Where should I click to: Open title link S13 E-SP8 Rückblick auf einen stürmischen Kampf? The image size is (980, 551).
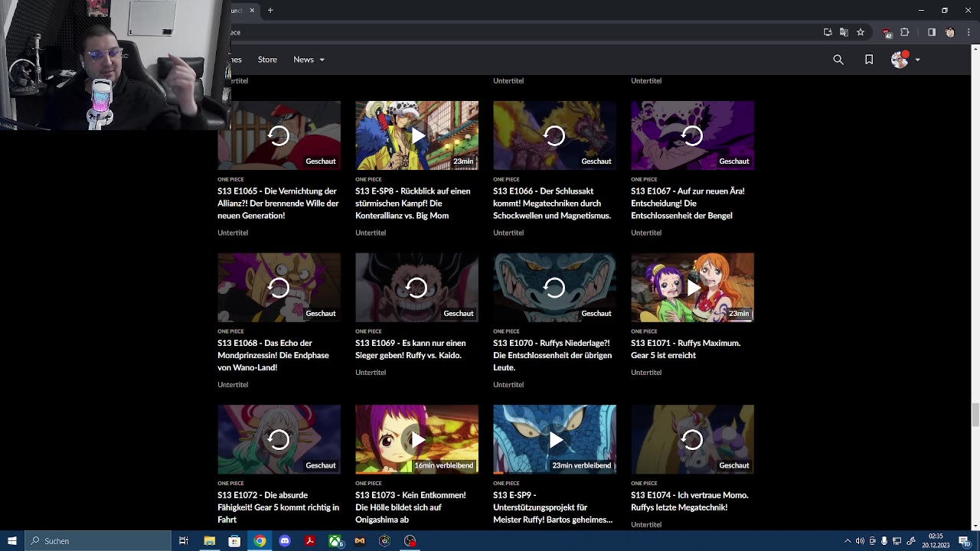point(413,204)
